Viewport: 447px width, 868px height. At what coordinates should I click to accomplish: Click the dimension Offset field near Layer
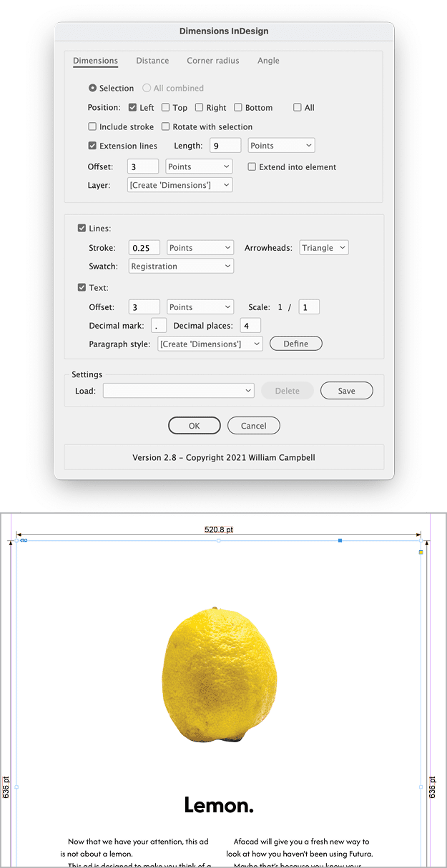coord(143,166)
